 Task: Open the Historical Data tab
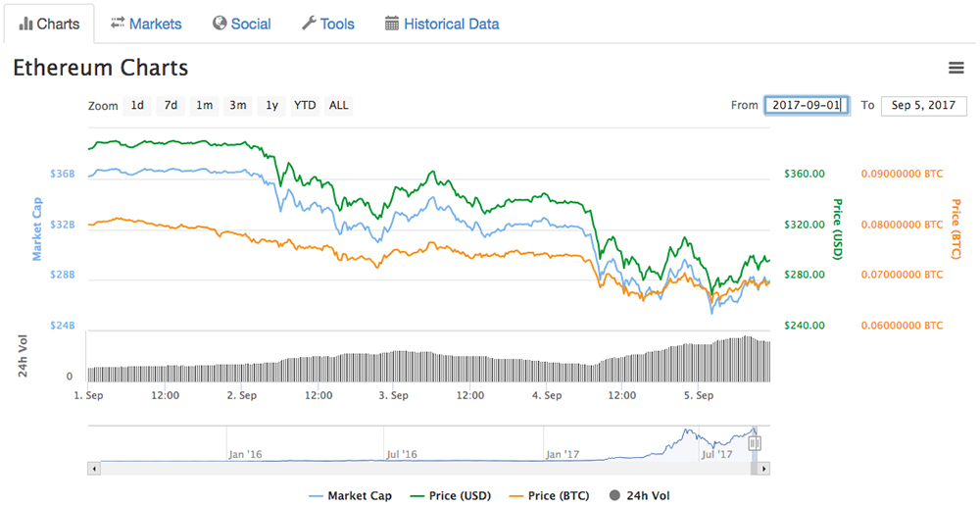pyautogui.click(x=442, y=24)
